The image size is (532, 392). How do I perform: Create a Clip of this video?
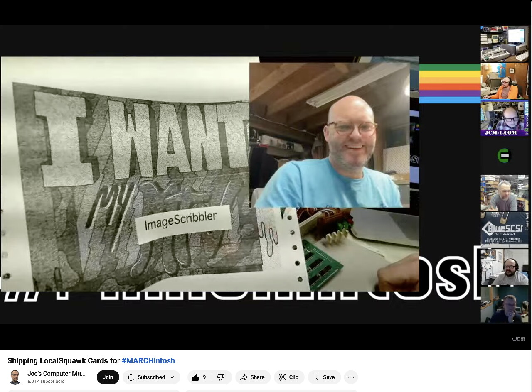pyautogui.click(x=289, y=377)
